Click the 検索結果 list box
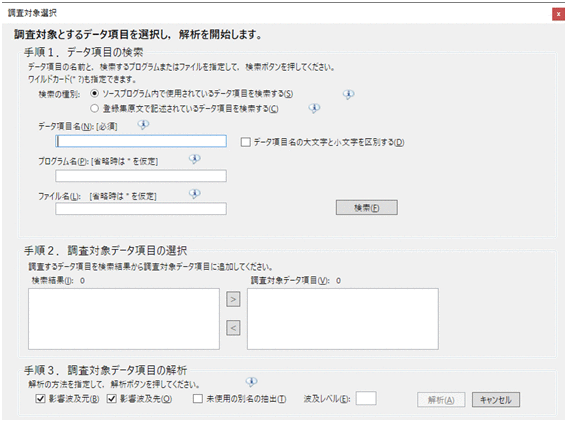Screen dimensions: 569x424 (x=124, y=319)
